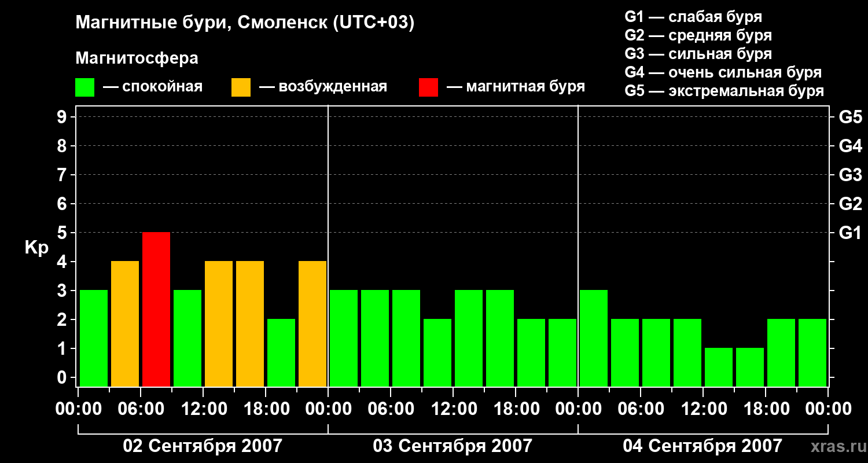Click the '— спокойная' legend label
The height and width of the screenshot is (463, 868).
(x=153, y=87)
